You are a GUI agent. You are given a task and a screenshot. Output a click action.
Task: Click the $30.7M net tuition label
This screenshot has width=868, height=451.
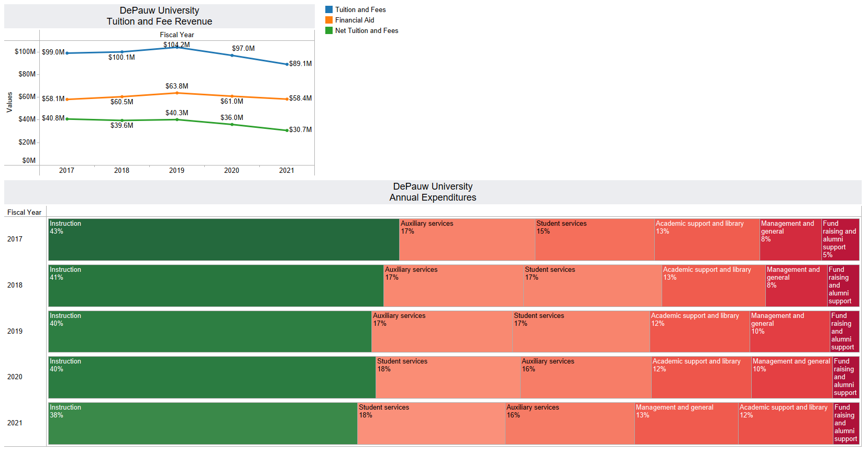(x=300, y=129)
